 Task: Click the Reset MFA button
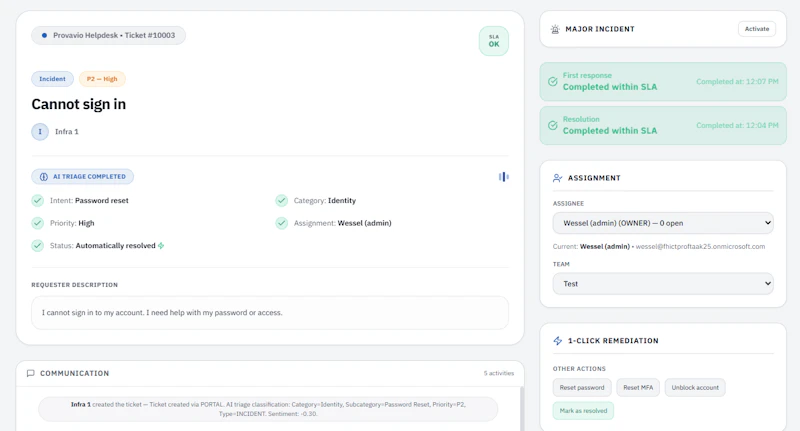point(638,388)
